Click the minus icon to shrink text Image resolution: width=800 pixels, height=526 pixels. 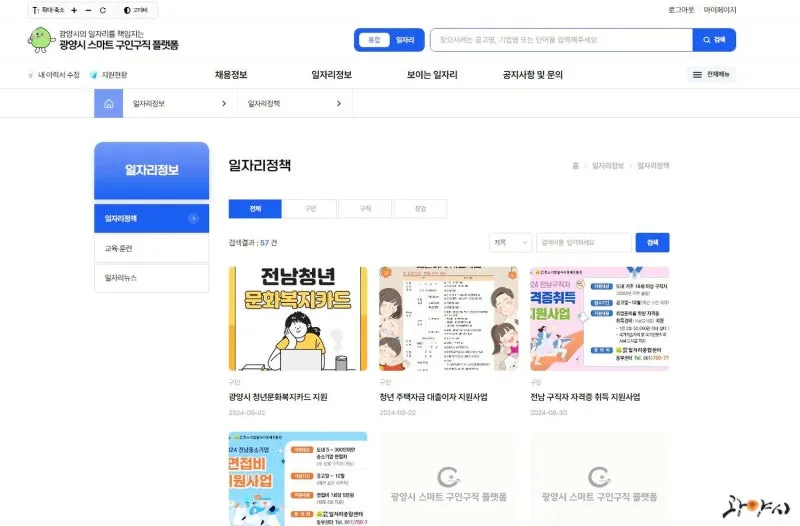(88, 10)
